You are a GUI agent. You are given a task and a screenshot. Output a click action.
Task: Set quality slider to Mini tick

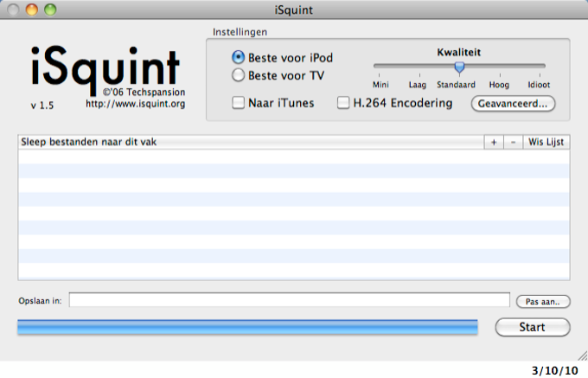click(x=379, y=75)
